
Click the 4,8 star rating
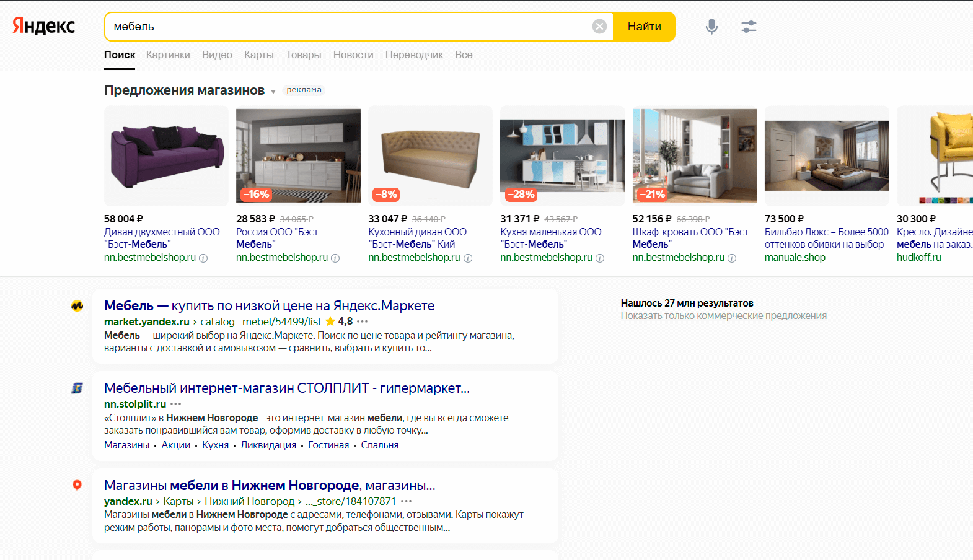[x=339, y=322]
